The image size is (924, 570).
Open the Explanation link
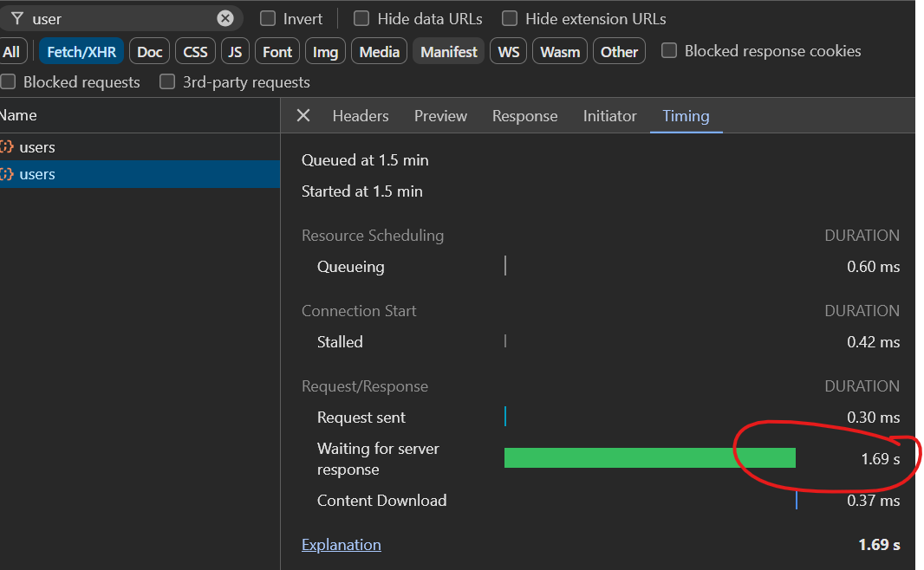click(x=342, y=545)
